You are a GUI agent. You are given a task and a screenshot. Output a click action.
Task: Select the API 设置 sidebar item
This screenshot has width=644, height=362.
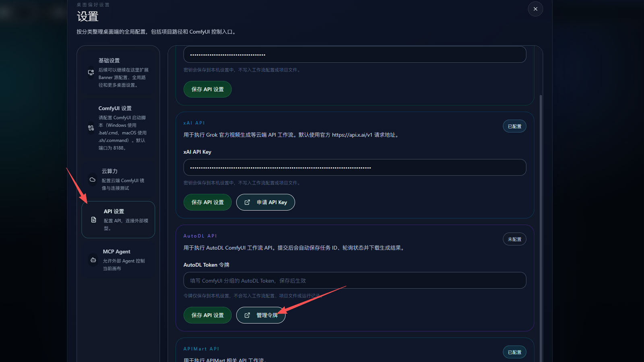point(118,220)
